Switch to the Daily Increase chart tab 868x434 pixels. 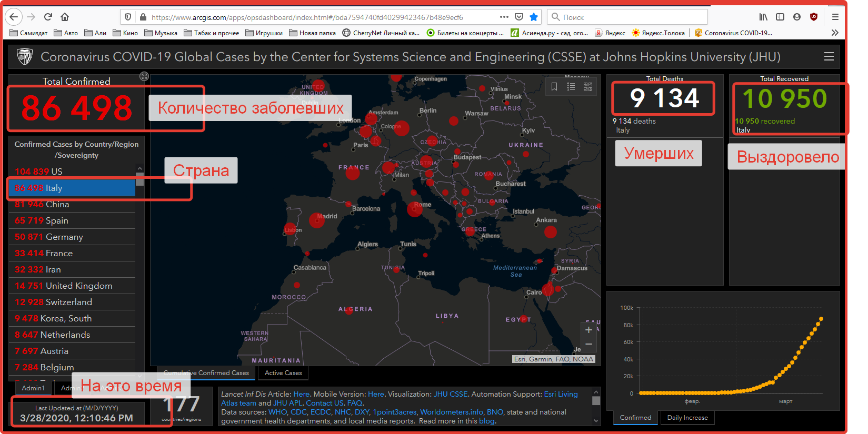coord(687,418)
